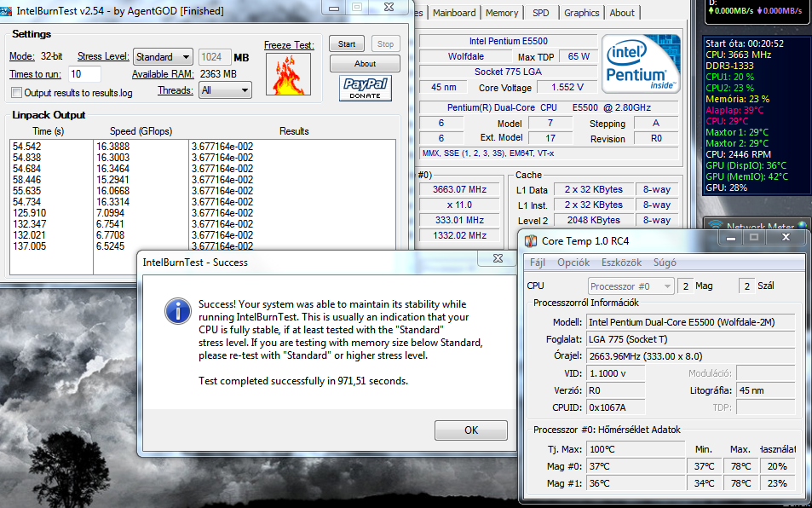Switch to the SPD tab in CPU-Z

coord(541,13)
